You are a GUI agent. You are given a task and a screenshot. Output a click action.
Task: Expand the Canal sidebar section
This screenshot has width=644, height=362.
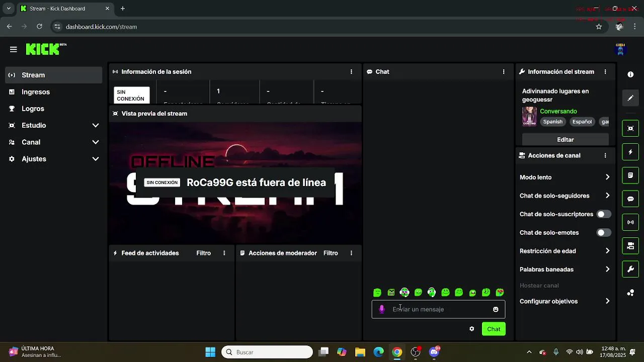(54, 142)
